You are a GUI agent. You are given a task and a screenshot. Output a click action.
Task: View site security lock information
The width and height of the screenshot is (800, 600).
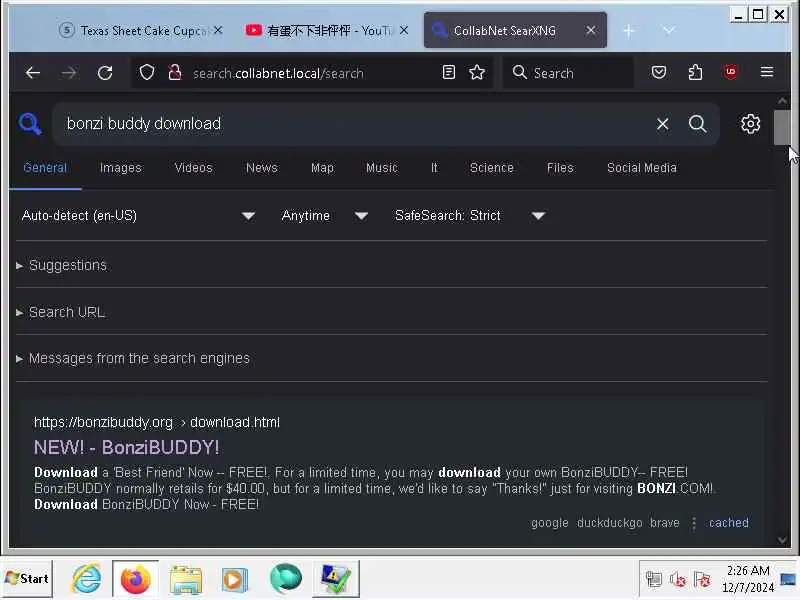tap(174, 72)
